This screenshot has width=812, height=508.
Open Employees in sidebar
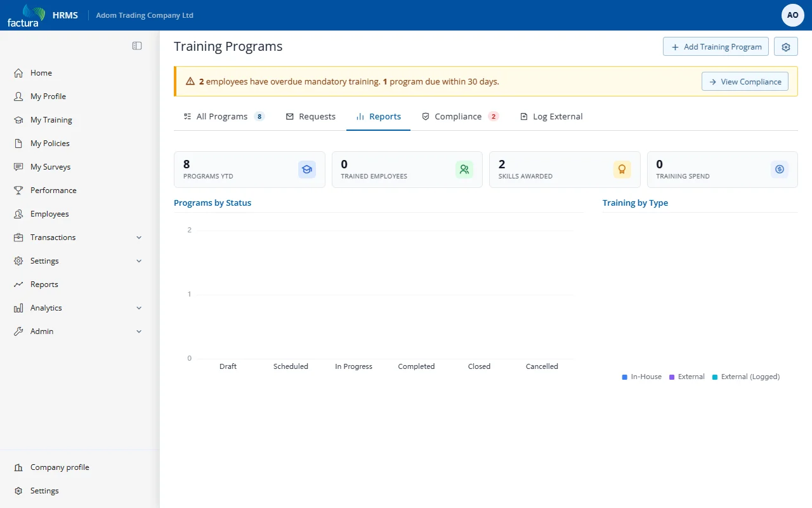80,214
